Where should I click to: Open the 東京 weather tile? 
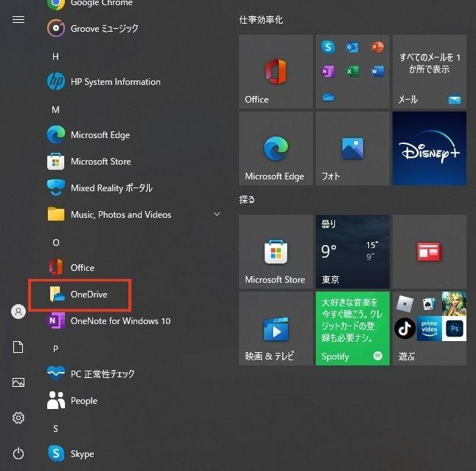[353, 252]
